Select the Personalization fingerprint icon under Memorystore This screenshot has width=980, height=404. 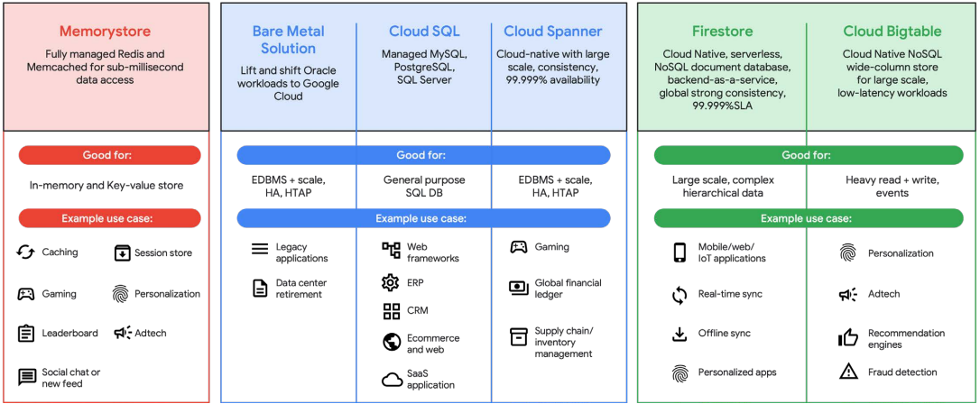[121, 293]
